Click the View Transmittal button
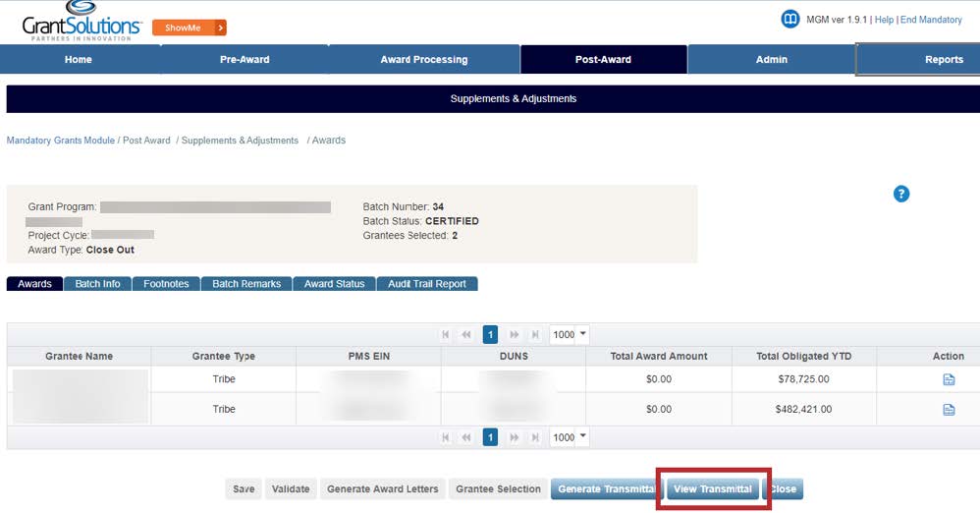Image resolution: width=980 pixels, height=513 pixels. (x=712, y=489)
